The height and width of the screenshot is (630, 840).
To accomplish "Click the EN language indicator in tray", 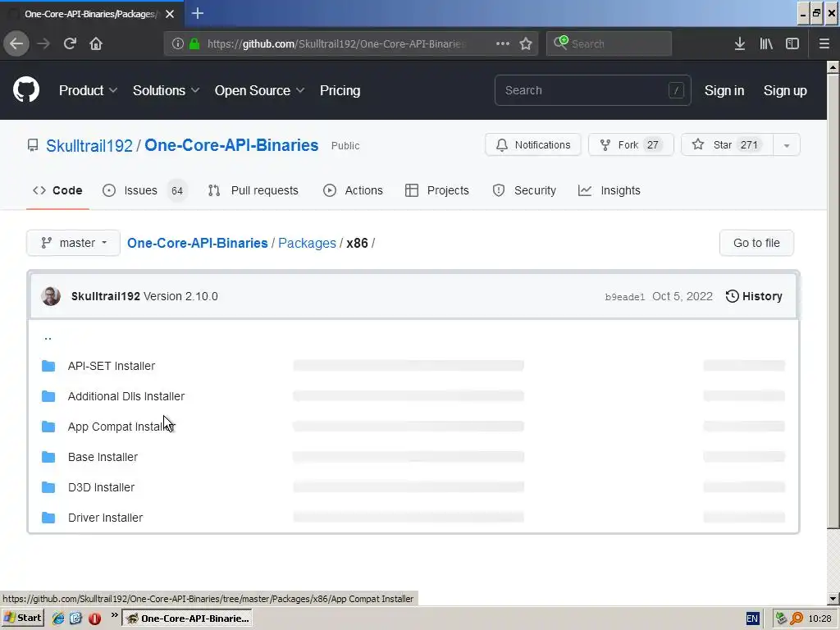I will tap(752, 619).
